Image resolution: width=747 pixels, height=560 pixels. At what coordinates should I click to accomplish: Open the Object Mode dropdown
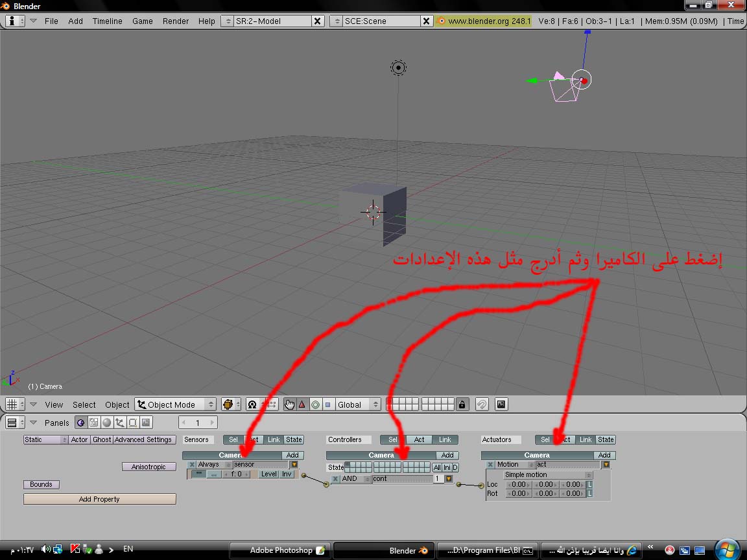tap(175, 404)
